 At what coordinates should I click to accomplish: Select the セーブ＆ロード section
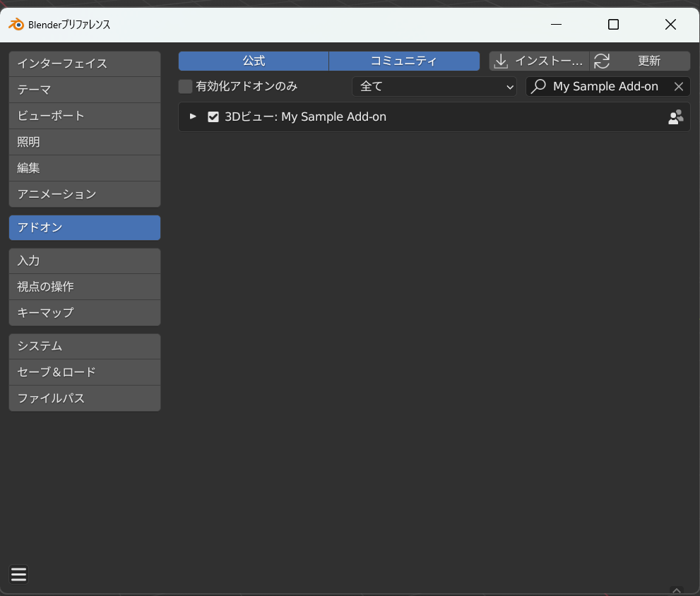click(84, 372)
